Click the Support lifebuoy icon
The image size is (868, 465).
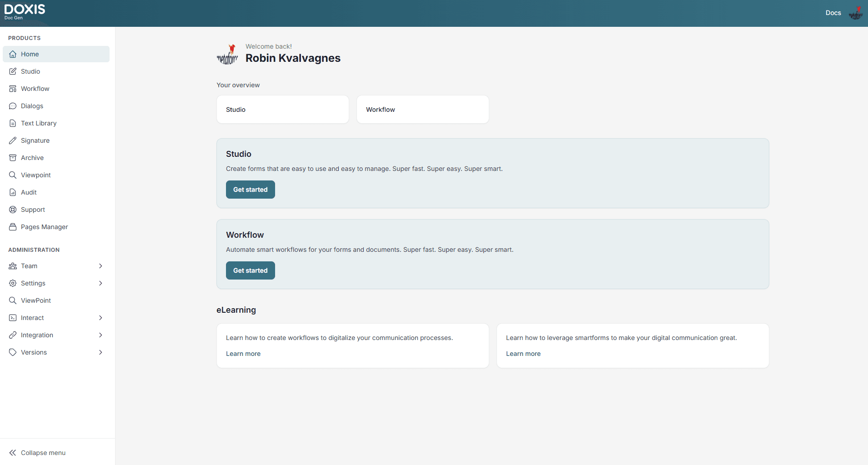13,210
